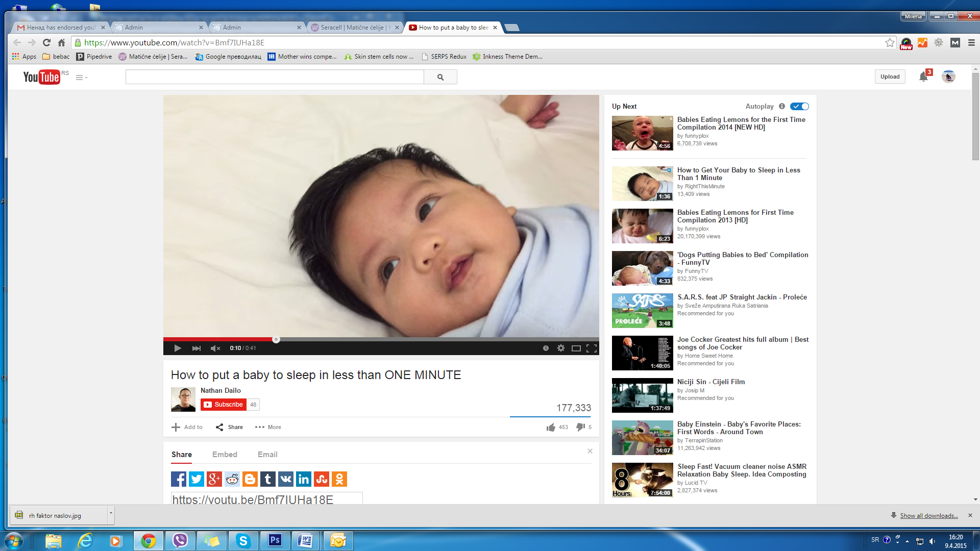
Task: Open YouTube notifications bell
Action: pos(923,77)
